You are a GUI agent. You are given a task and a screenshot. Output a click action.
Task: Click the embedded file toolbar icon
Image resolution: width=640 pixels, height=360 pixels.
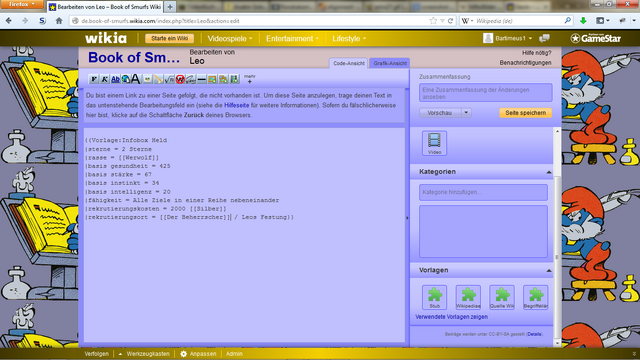pos(147,79)
